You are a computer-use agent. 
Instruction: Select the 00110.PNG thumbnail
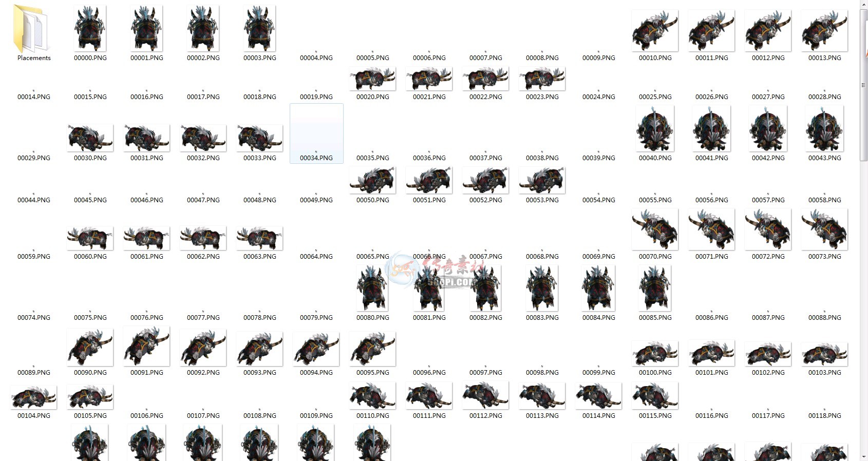[x=373, y=396]
